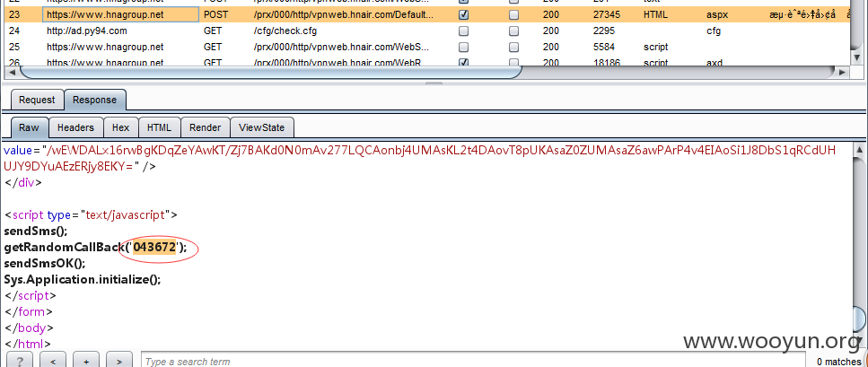The width and height of the screenshot is (868, 367).
Task: Tick second checkbox in row 24
Action: [513, 31]
